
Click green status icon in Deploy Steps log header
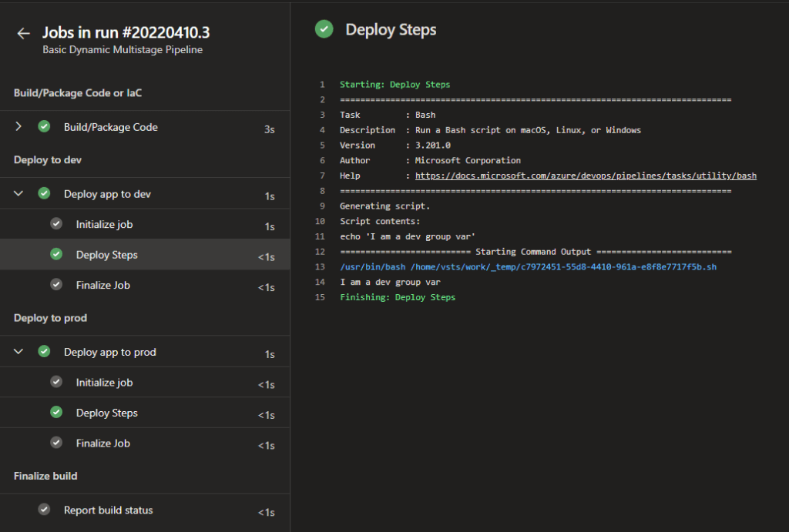click(x=324, y=29)
